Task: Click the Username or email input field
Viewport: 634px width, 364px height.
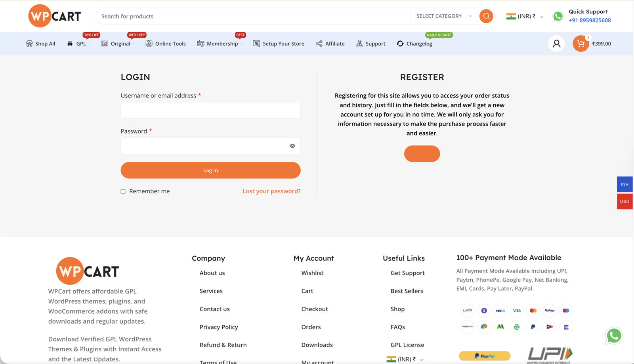Action: (210, 111)
